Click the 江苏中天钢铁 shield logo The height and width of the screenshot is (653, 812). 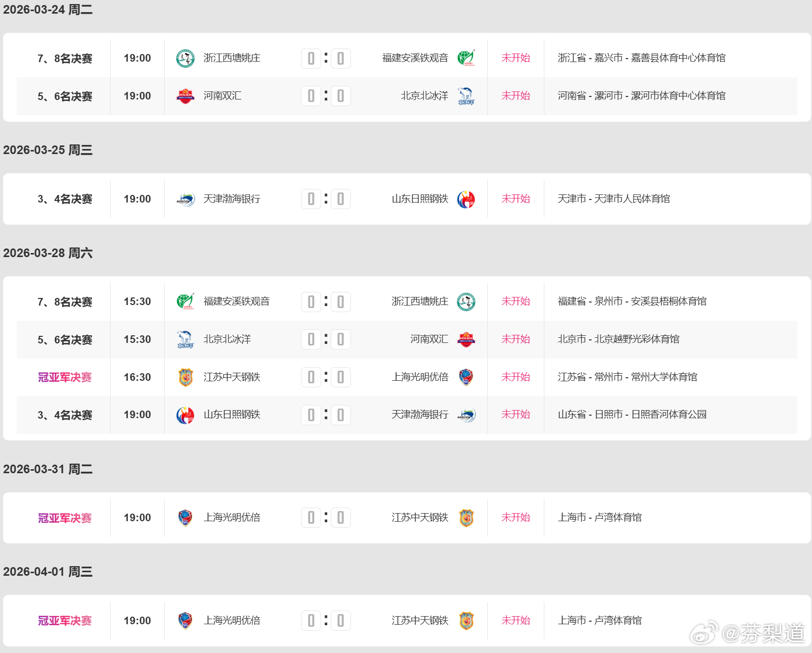point(186,377)
